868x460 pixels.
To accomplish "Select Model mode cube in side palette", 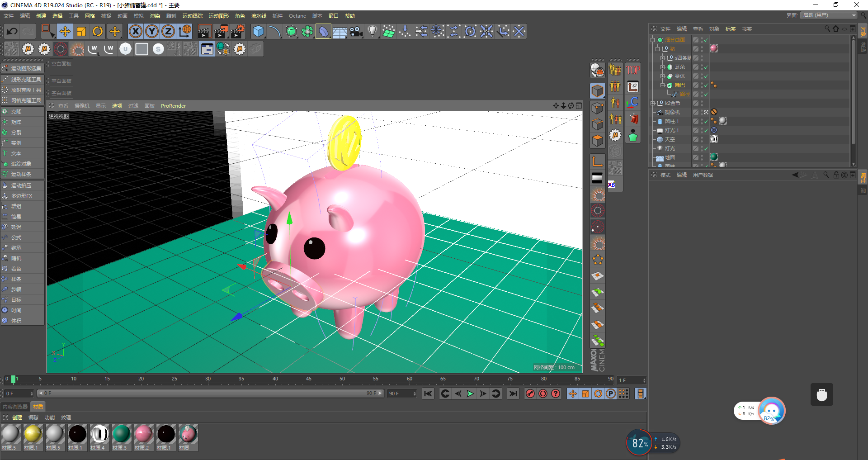I will [598, 91].
